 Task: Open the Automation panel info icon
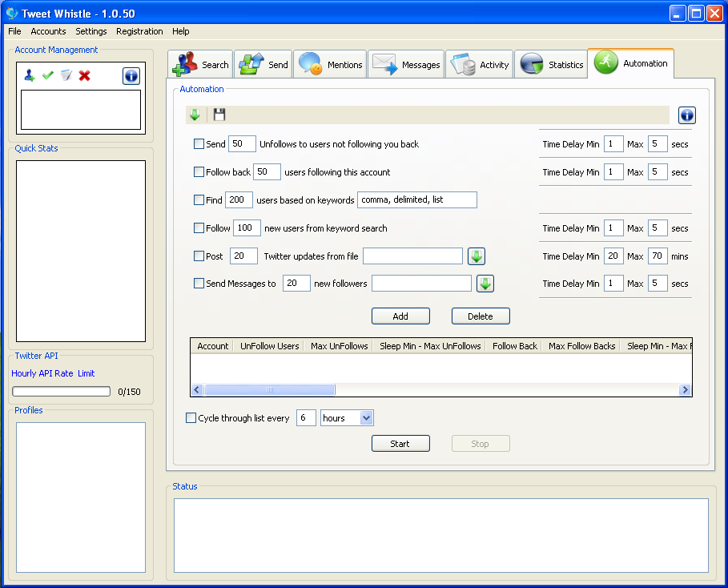point(686,115)
